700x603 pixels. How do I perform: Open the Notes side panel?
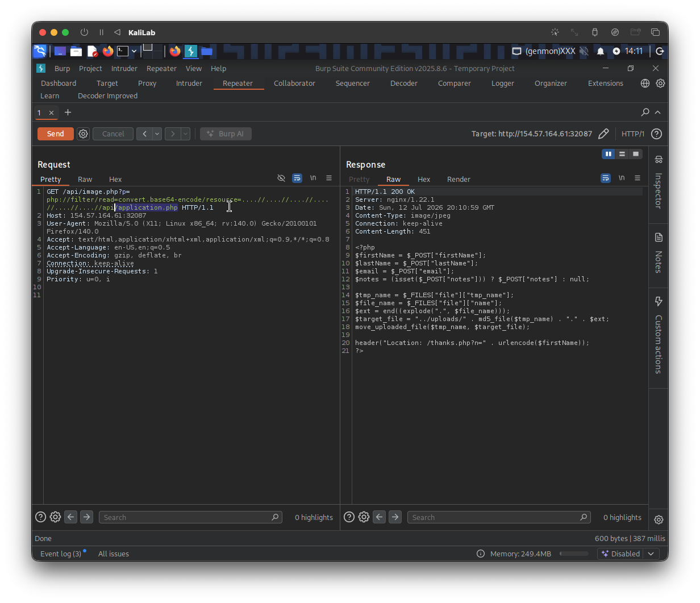pos(659,253)
